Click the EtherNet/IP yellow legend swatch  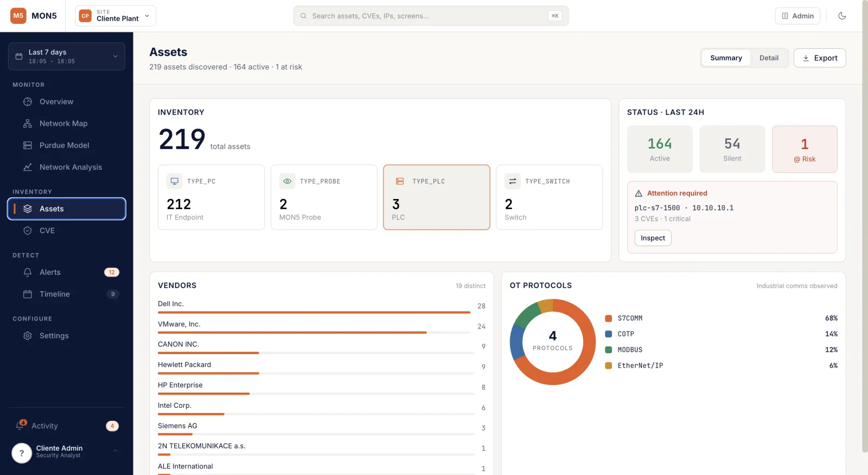pyautogui.click(x=609, y=365)
